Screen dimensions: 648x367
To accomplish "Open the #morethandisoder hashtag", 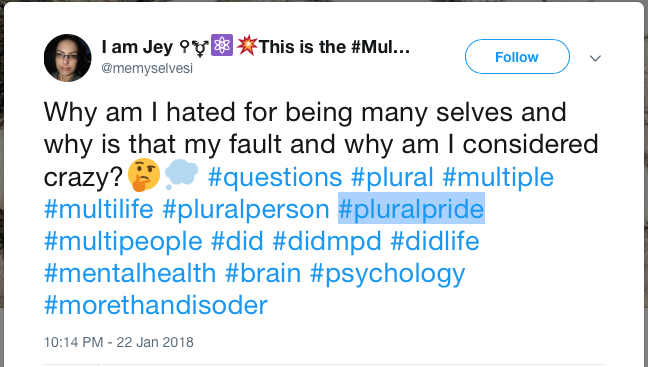I will pyautogui.click(x=156, y=305).
